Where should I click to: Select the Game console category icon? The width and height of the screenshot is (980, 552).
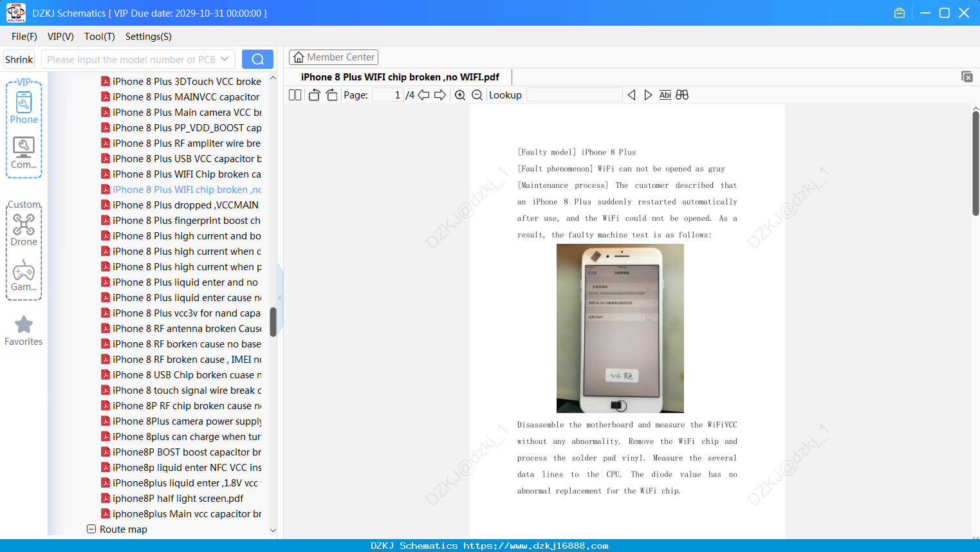(24, 275)
